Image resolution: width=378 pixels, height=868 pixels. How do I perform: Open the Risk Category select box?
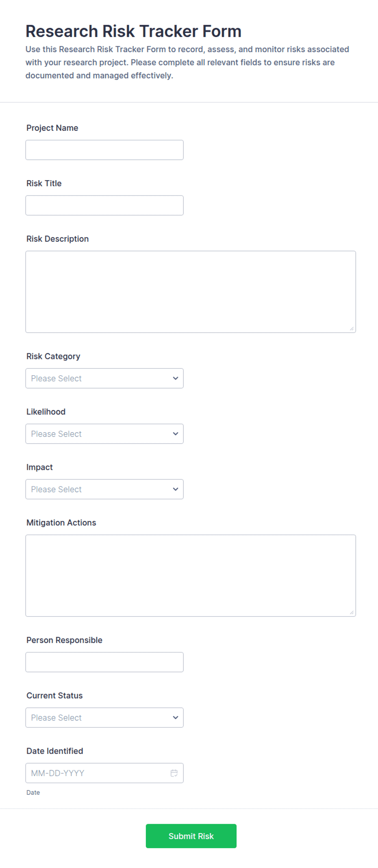click(104, 378)
